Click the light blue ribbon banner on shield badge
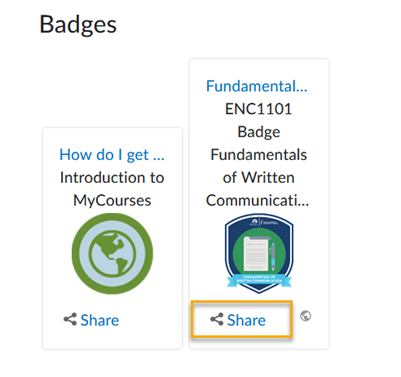This screenshot has height=377, width=401. pyautogui.click(x=259, y=280)
